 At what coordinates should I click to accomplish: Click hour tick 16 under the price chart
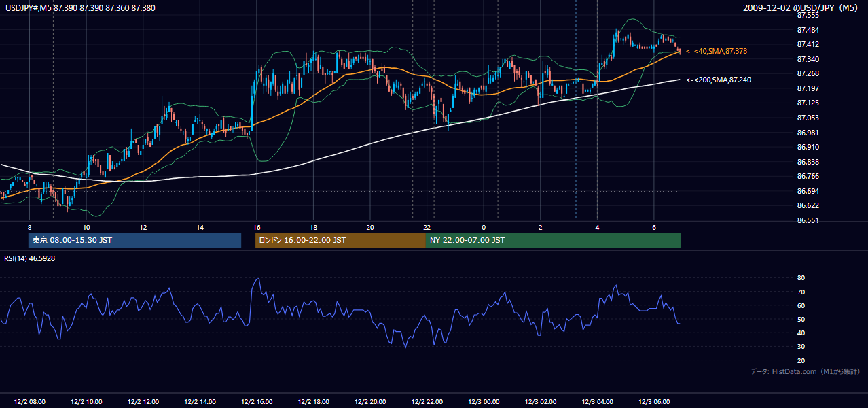click(x=257, y=227)
